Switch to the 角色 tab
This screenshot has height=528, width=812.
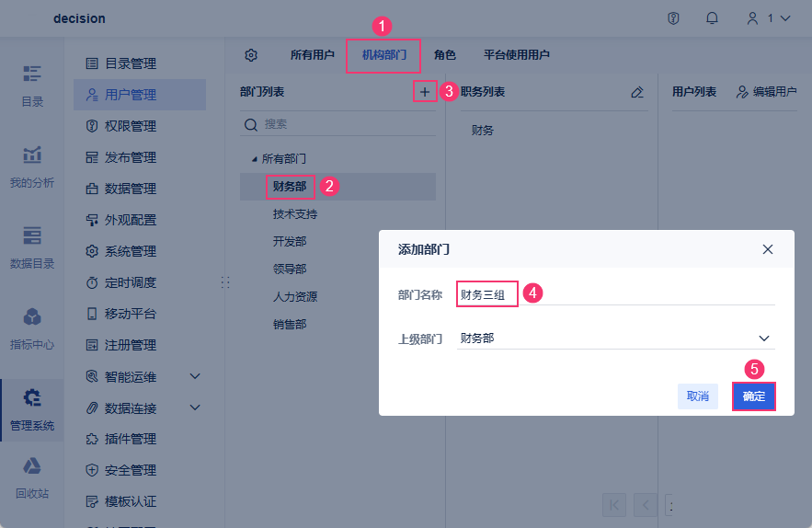445,55
